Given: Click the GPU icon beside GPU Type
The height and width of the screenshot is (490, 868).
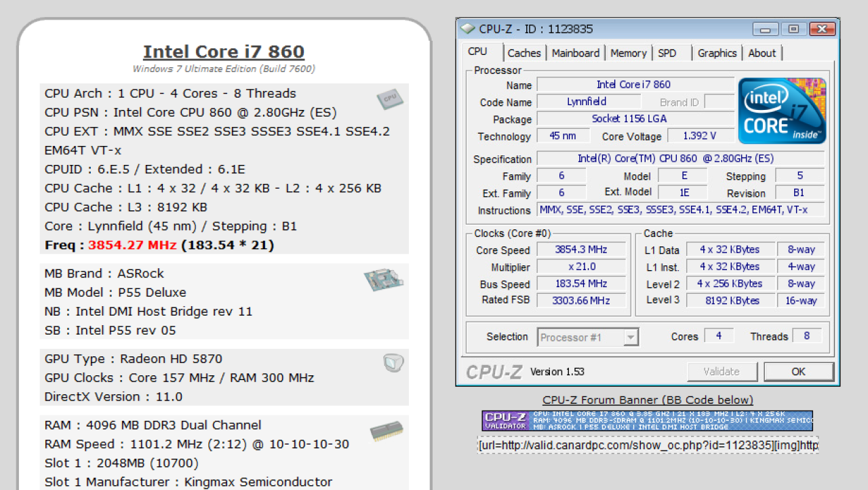Looking at the screenshot, I should (393, 363).
